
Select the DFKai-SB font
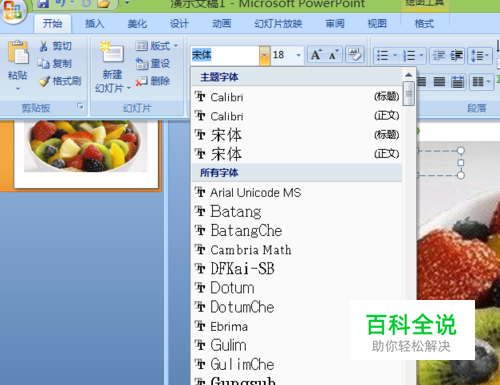coord(297,269)
